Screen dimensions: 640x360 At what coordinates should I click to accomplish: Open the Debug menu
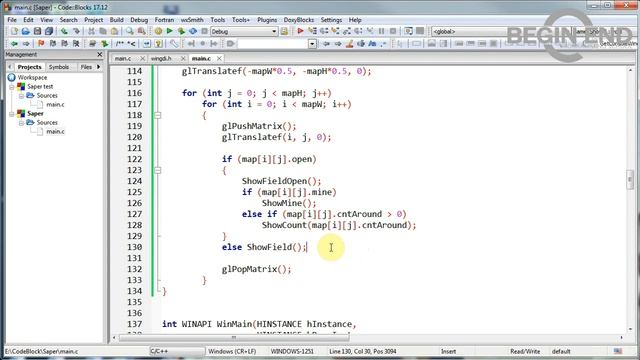pos(139,20)
